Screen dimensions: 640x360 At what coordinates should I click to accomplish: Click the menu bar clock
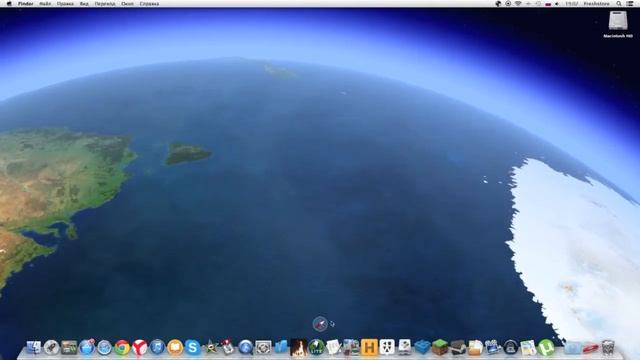[572, 4]
